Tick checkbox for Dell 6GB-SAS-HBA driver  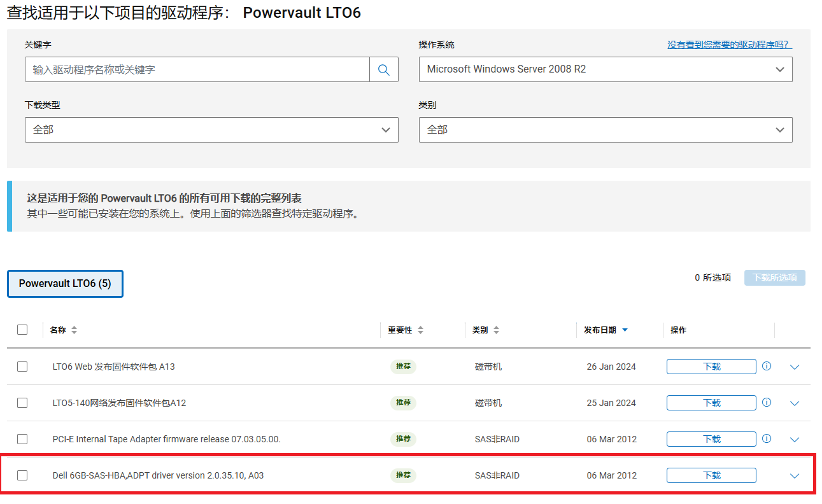tap(22, 475)
